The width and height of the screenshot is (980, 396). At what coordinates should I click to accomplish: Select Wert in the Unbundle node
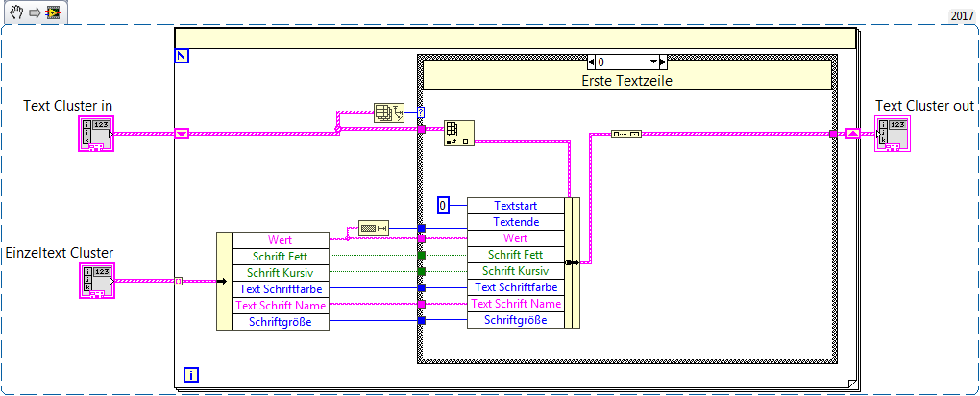(280, 240)
